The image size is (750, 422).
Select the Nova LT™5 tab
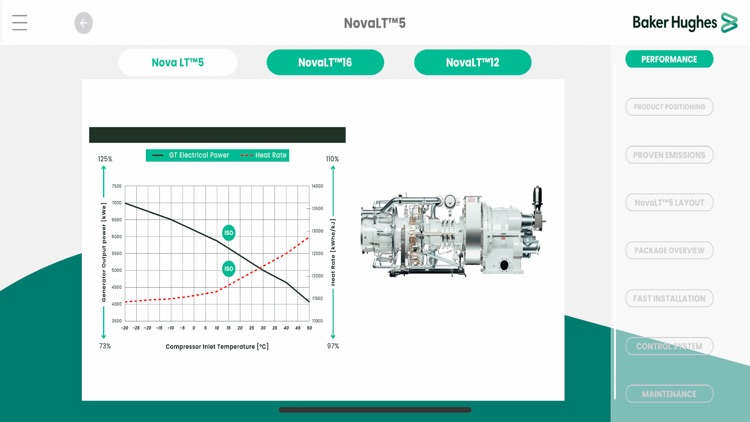pyautogui.click(x=178, y=62)
